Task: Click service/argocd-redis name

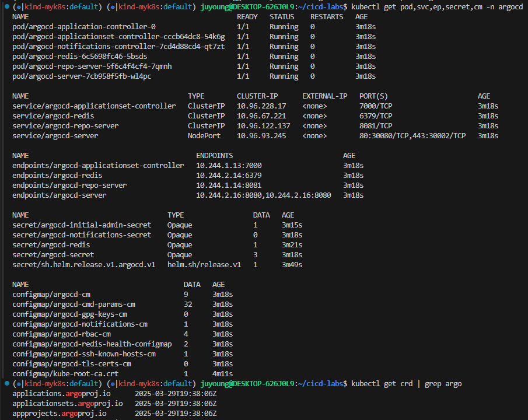Action: (53, 116)
